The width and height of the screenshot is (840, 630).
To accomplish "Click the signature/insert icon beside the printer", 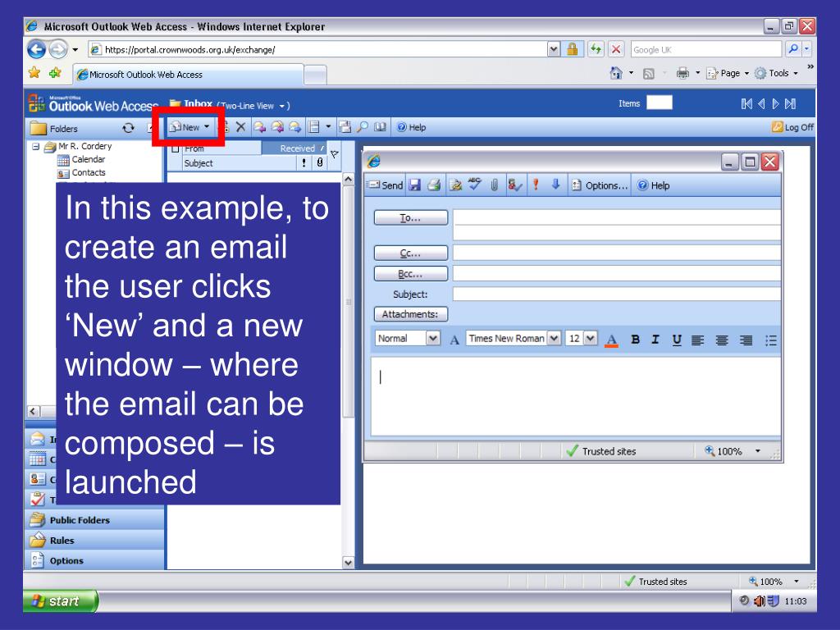I will click(455, 185).
